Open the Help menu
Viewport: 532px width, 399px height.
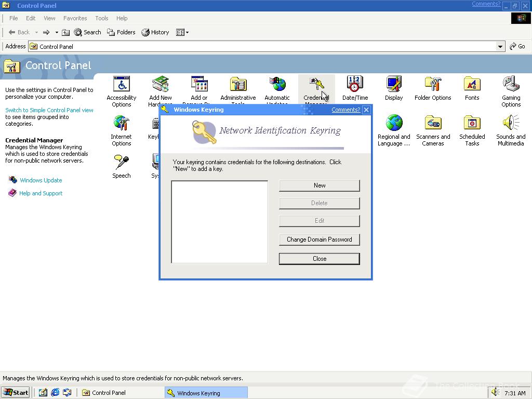click(122, 18)
